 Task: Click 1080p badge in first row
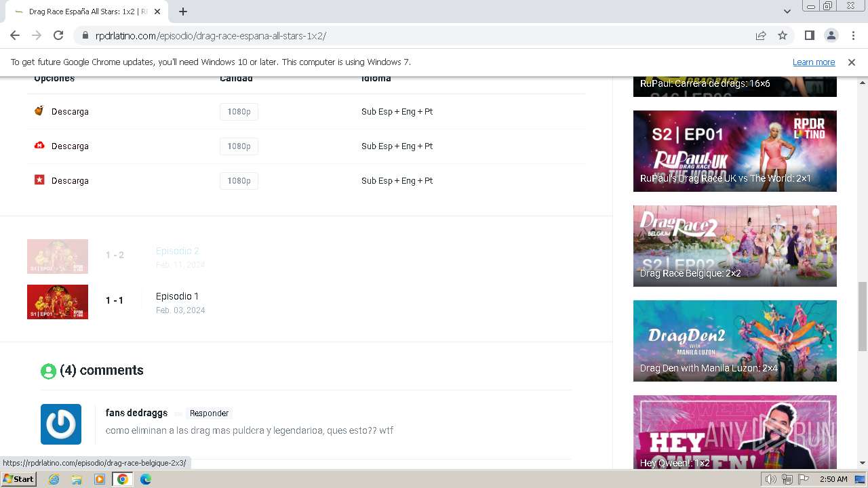pos(239,112)
